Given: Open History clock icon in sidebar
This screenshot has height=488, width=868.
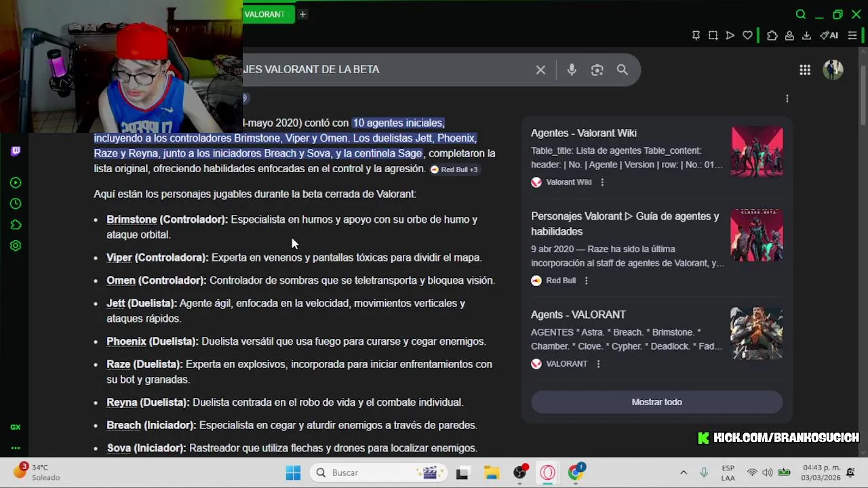Looking at the screenshot, I should (16, 203).
